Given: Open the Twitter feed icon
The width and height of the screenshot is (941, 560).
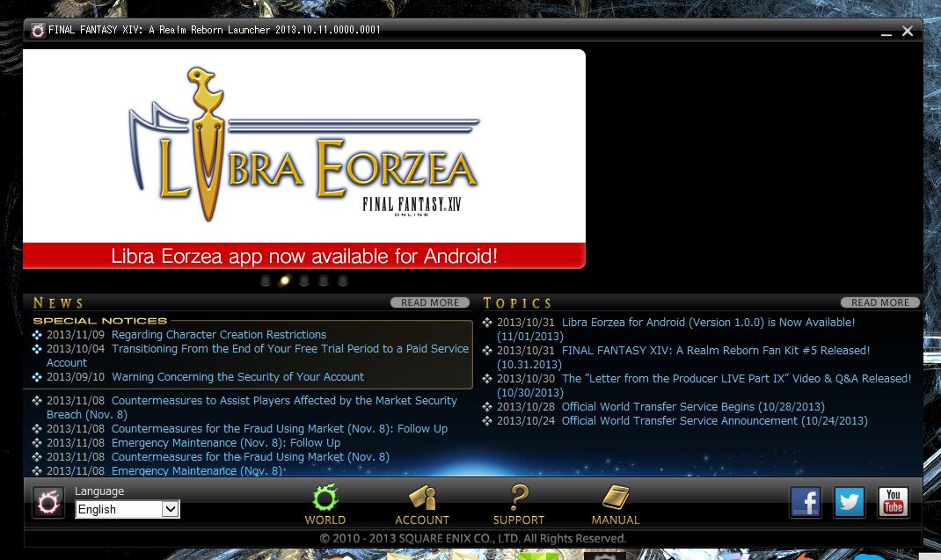Looking at the screenshot, I should [x=850, y=502].
